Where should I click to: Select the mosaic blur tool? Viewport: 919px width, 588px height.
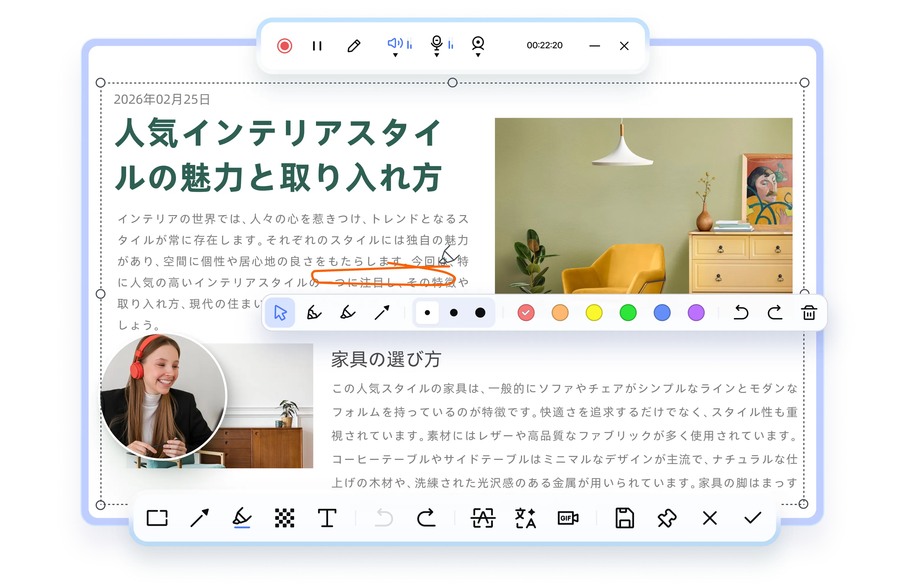click(x=285, y=518)
